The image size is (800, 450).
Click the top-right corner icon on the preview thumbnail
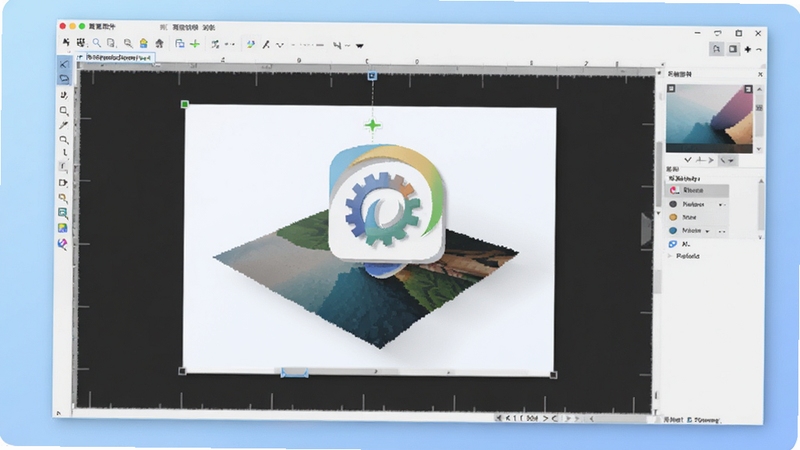pos(748,89)
